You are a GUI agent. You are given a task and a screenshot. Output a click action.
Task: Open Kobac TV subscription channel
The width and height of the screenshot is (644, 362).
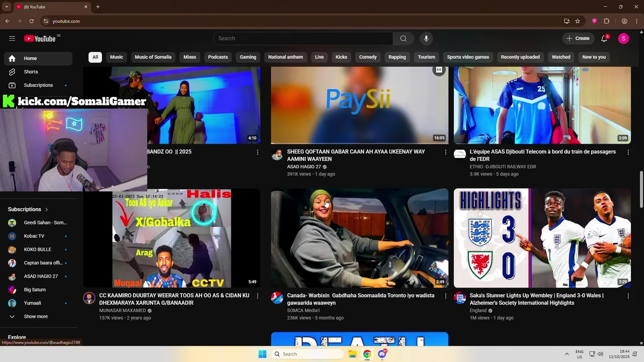[38, 236]
